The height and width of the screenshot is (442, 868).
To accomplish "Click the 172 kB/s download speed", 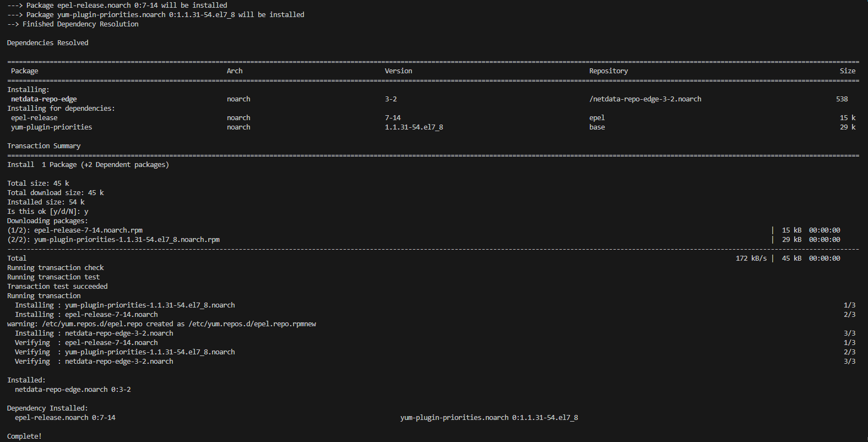I will (x=751, y=258).
